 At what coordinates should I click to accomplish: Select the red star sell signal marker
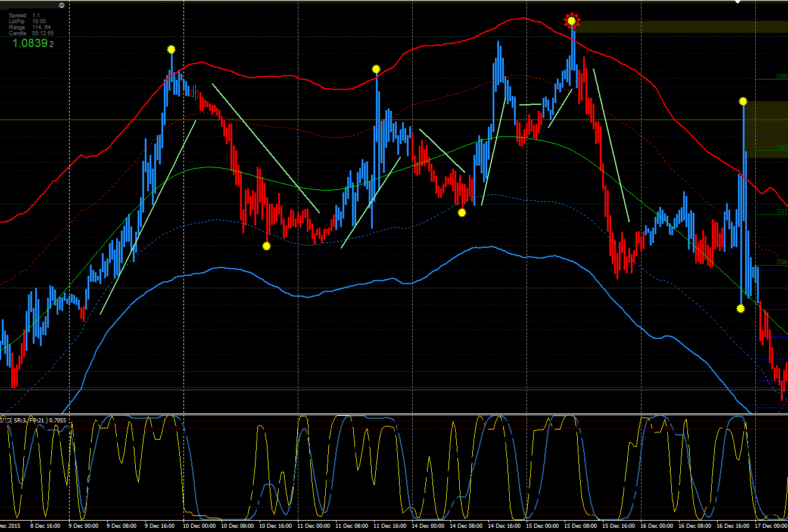(x=572, y=21)
